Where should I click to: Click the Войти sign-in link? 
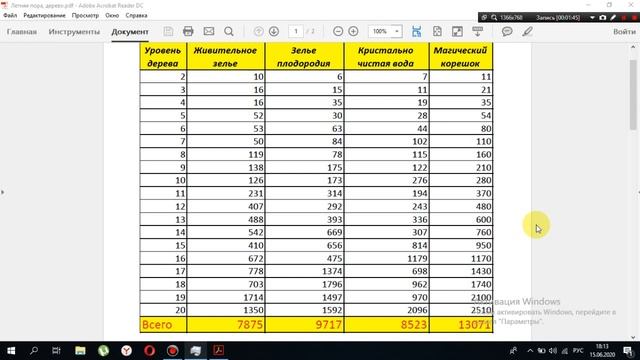pyautogui.click(x=624, y=32)
